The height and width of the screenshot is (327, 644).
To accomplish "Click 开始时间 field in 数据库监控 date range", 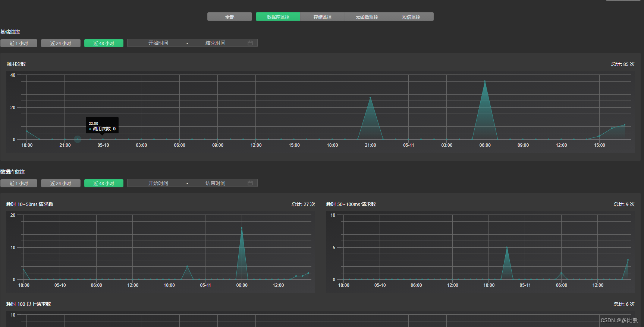I will point(158,183).
